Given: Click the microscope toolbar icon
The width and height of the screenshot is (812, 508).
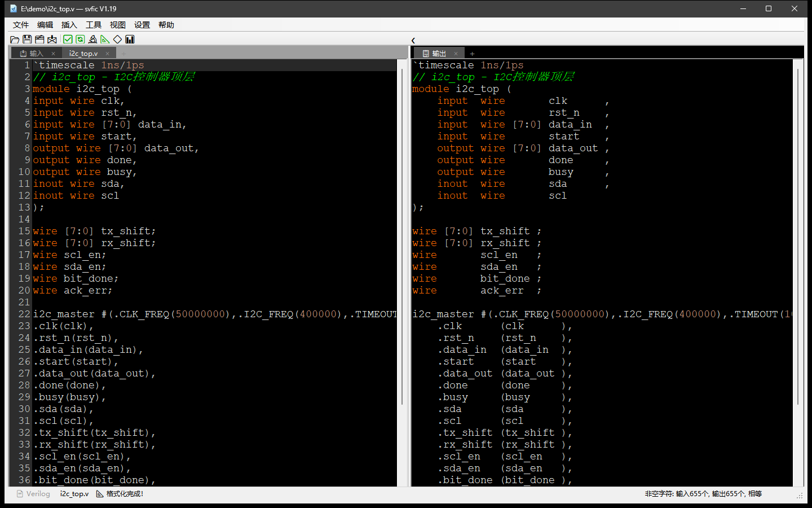Looking at the screenshot, I should point(92,40).
